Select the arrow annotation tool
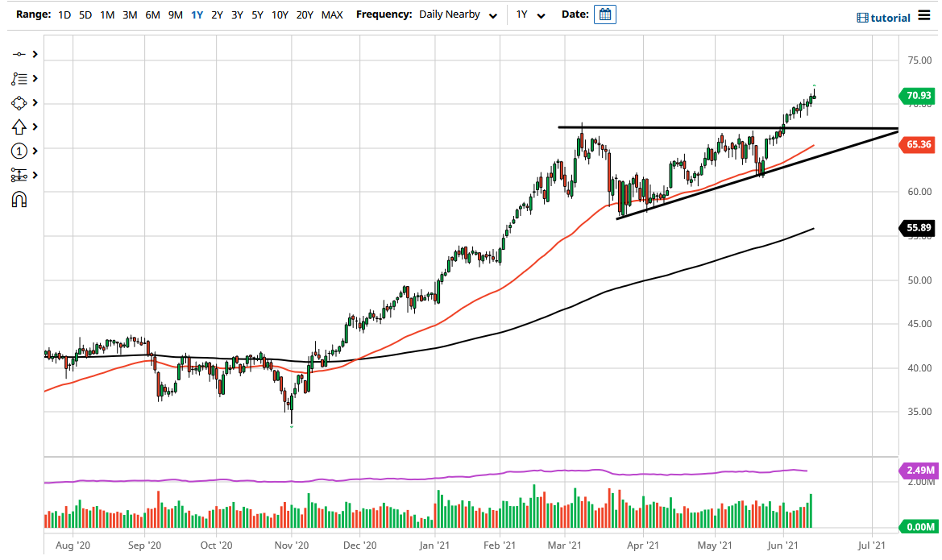Image resolution: width=942 pixels, height=560 pixels. [x=21, y=127]
